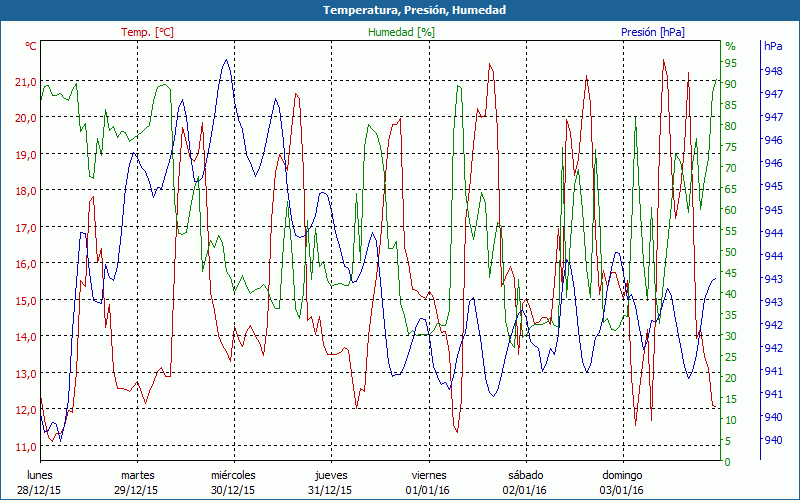Pick the sábado 02/01/16 date label
Viewport: 800px width, 500px height.
(525, 482)
